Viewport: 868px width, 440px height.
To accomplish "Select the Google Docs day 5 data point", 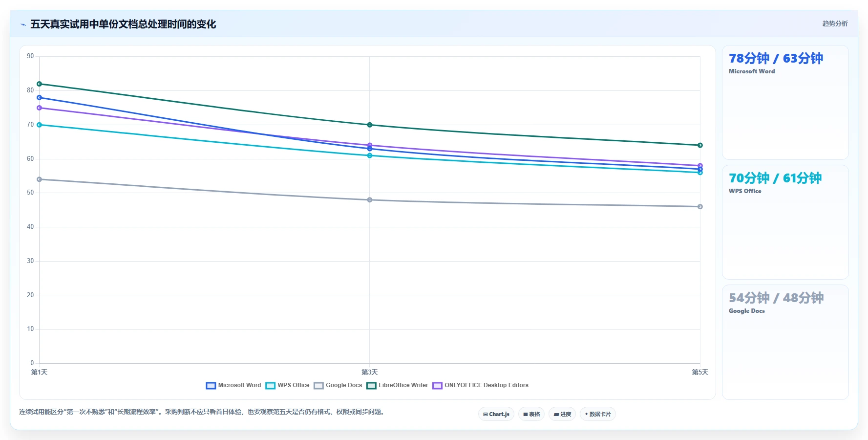I will click(700, 207).
